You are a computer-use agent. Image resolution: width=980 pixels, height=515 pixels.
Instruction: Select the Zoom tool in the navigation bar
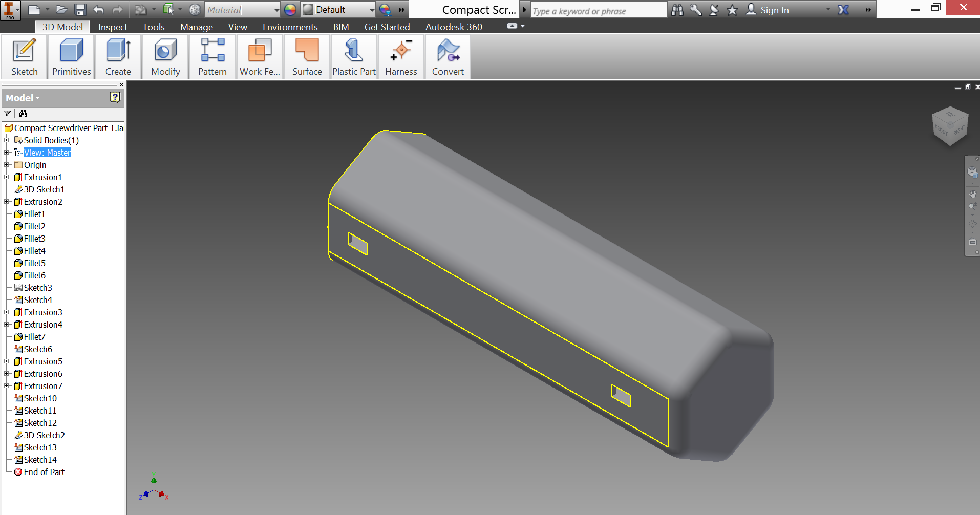pos(972,206)
